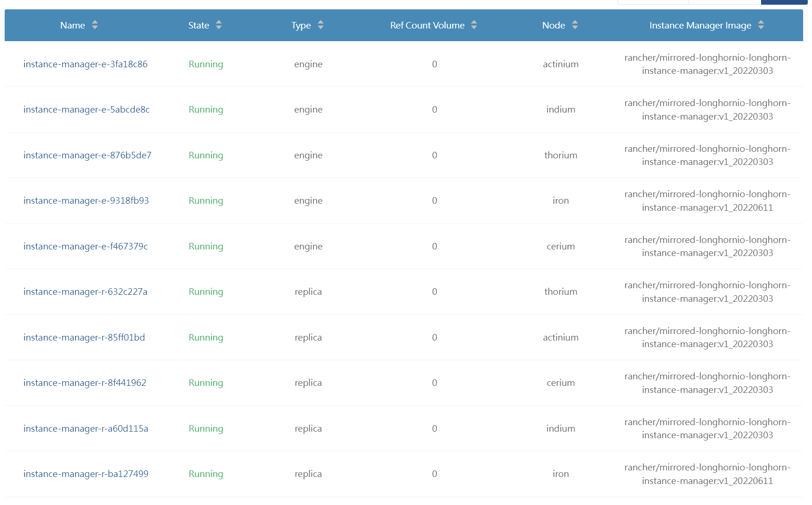The height and width of the screenshot is (505, 812).
Task: Sort the Ref Count Volume column descending
Action: (x=474, y=28)
